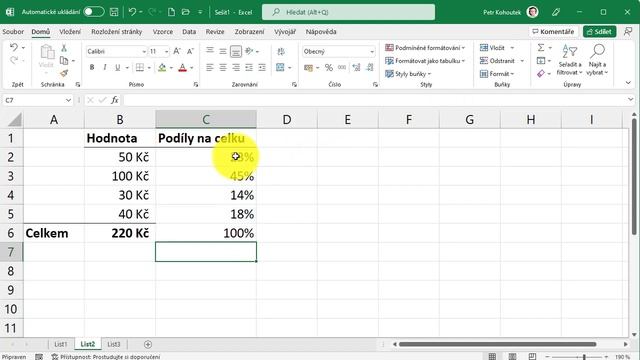Click the Merge and Center icon
This screenshot has height=360, width=640.
click(280, 67)
